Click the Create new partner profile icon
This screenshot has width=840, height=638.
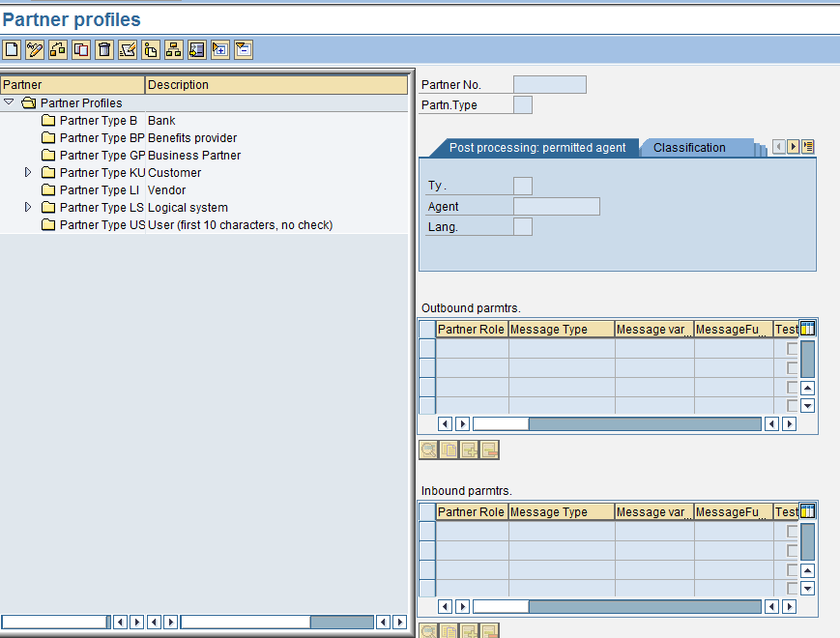(x=12, y=49)
